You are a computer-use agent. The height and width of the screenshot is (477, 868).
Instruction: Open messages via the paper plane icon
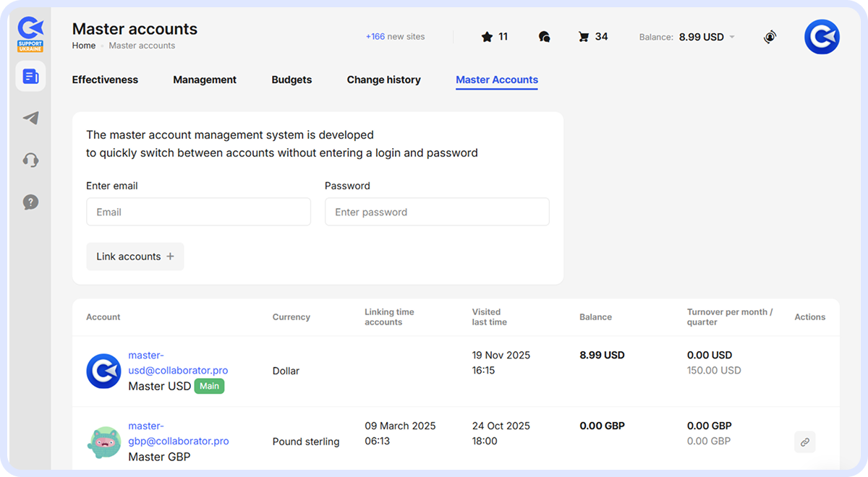point(30,118)
